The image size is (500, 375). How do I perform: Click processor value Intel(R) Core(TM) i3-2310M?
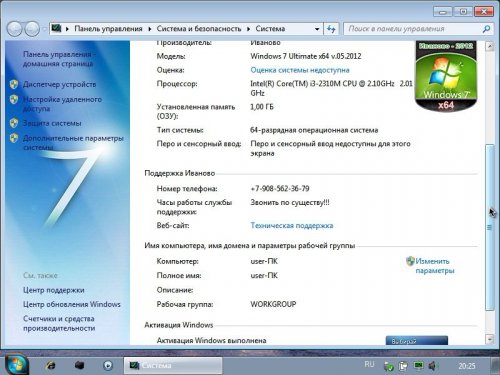(x=331, y=88)
